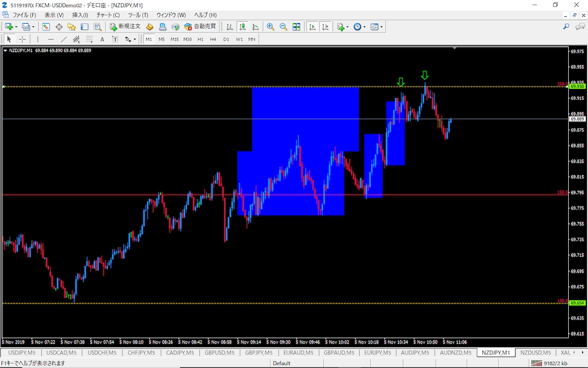
Task: Switch chart to line chart mode
Action: pyautogui.click(x=255, y=27)
